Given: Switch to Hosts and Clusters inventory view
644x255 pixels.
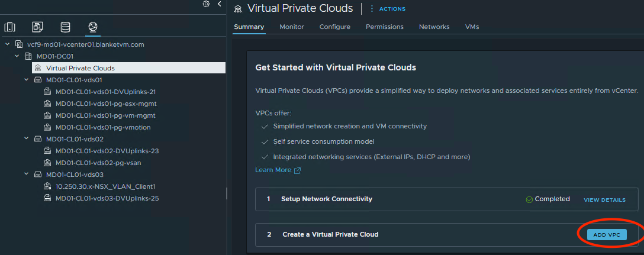Looking at the screenshot, I should (10, 27).
